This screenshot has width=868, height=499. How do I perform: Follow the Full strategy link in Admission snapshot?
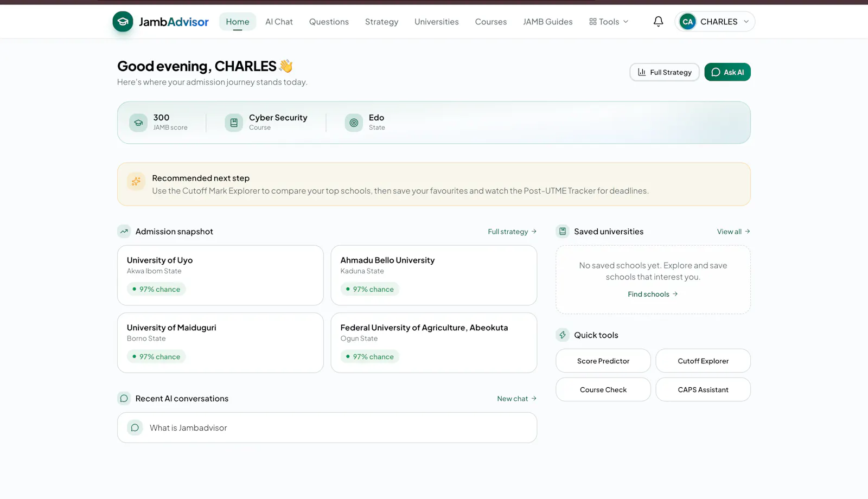[512, 232]
